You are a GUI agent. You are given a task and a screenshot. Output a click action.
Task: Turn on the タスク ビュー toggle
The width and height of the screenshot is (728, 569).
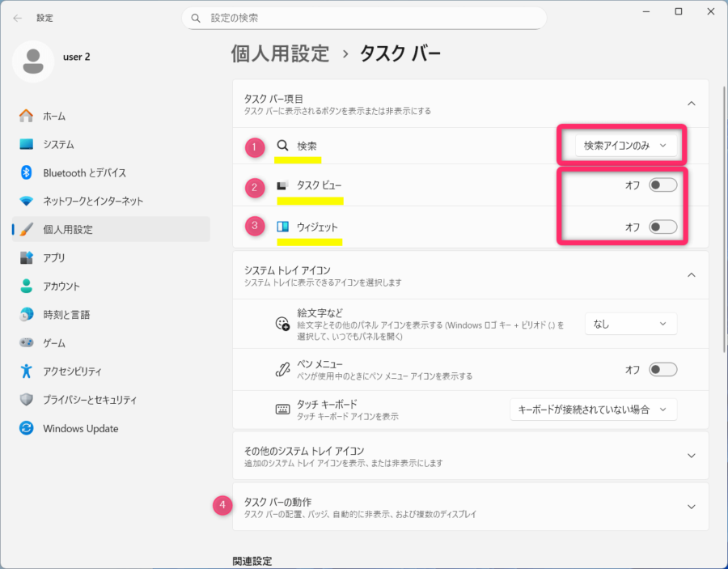[662, 185]
